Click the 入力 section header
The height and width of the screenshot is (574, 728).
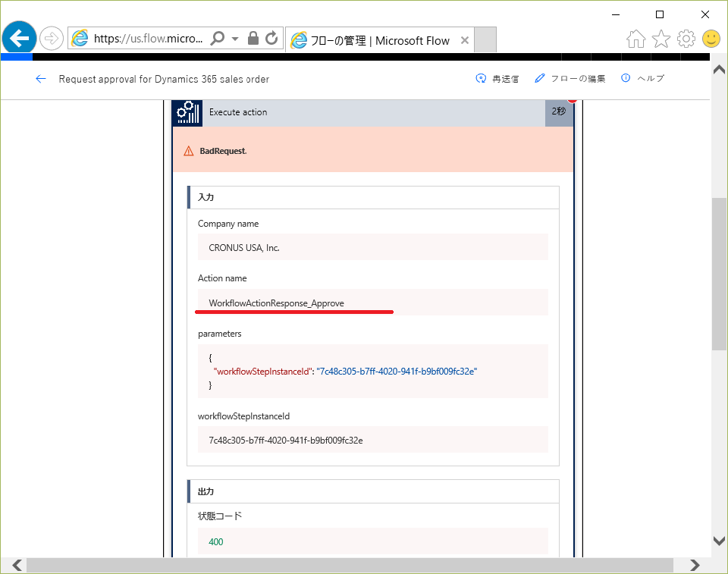(373, 197)
